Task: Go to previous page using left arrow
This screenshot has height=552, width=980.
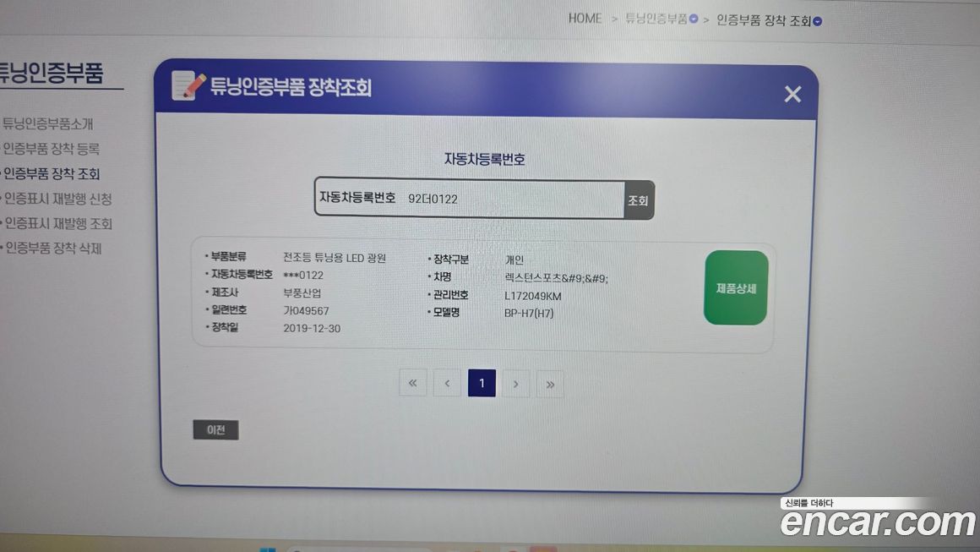Action: [447, 384]
